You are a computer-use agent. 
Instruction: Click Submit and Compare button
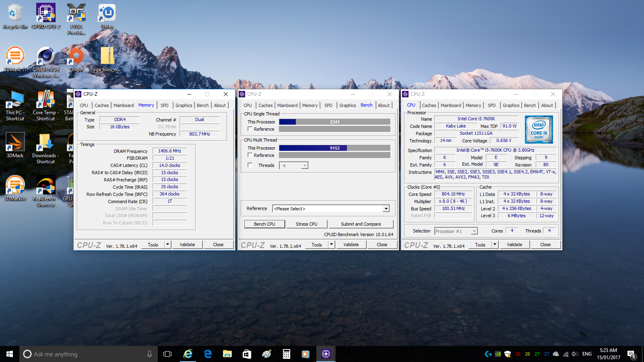(361, 224)
